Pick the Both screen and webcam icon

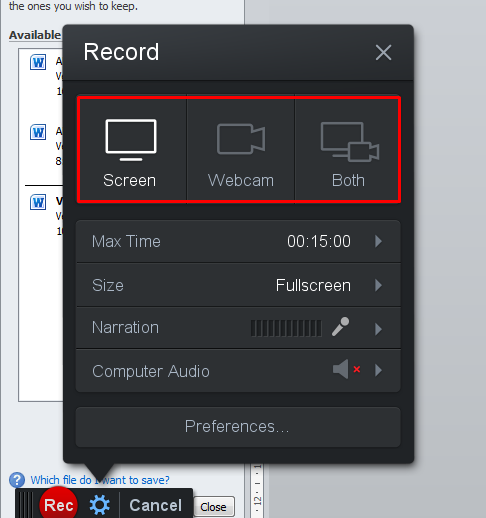coord(350,142)
